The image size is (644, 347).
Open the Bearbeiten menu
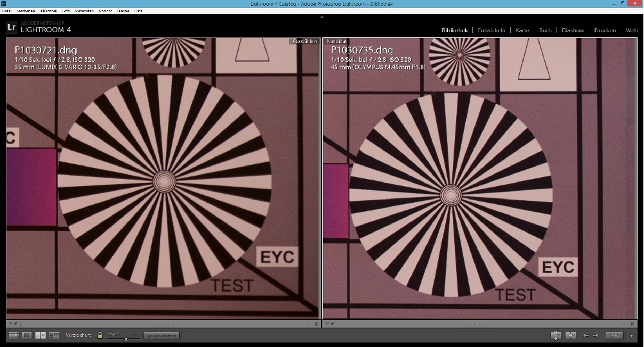26,11
